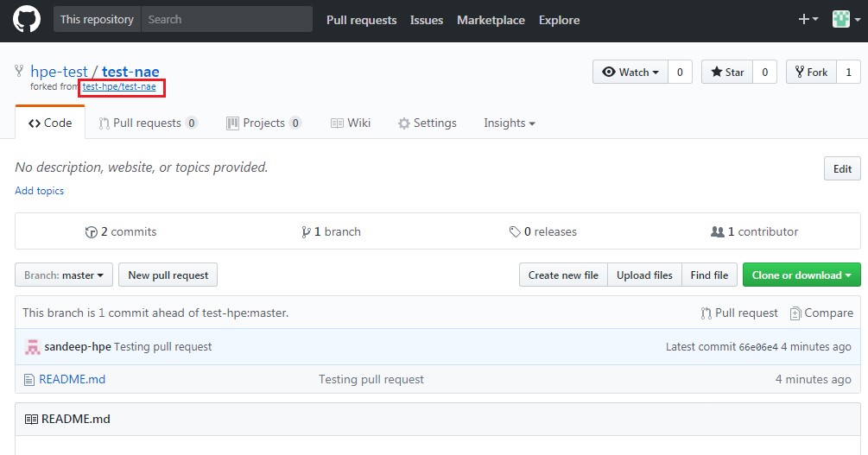Open the Watch dropdown

pos(630,72)
